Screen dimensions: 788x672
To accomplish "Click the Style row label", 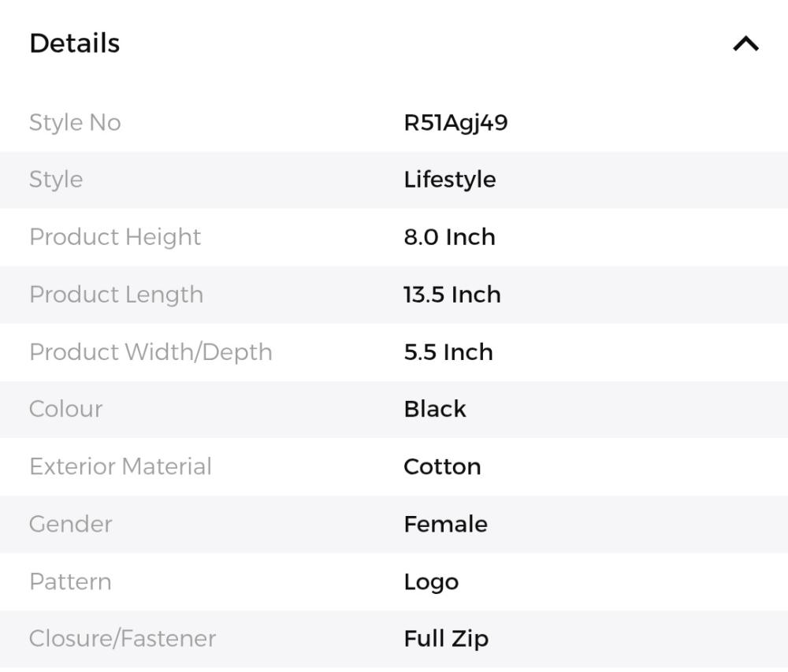I will [56, 180].
